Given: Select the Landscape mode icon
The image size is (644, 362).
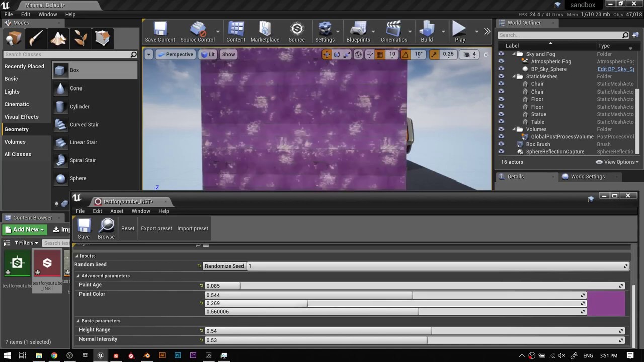Looking at the screenshot, I should [58, 38].
